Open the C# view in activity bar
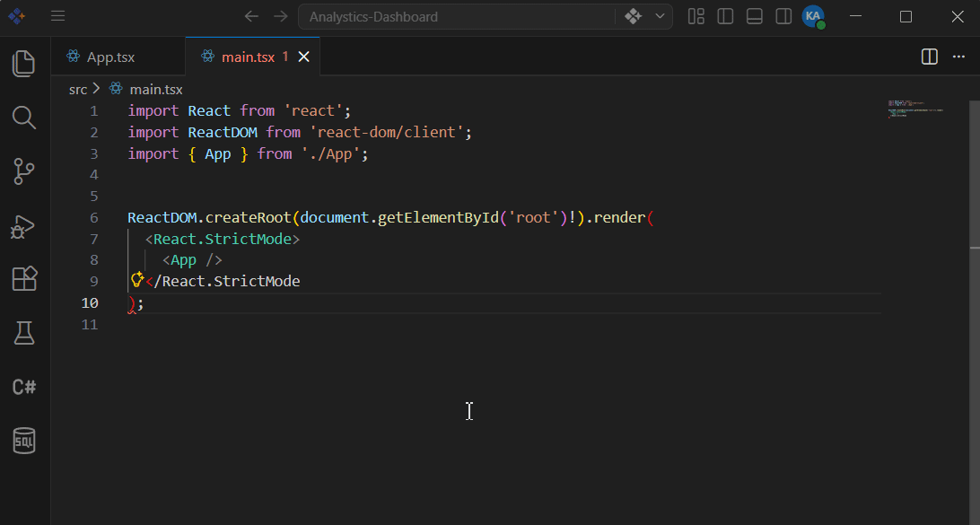Image resolution: width=980 pixels, height=525 pixels. [x=23, y=387]
